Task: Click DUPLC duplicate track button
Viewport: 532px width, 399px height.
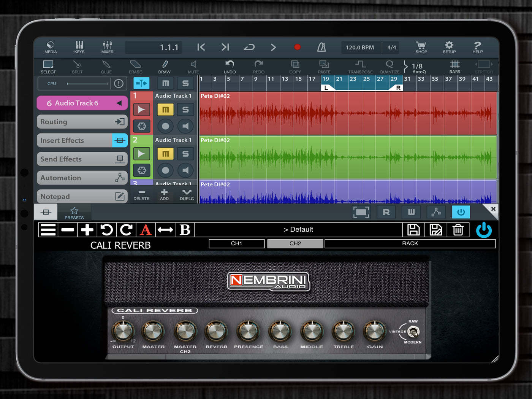Action: point(187,195)
